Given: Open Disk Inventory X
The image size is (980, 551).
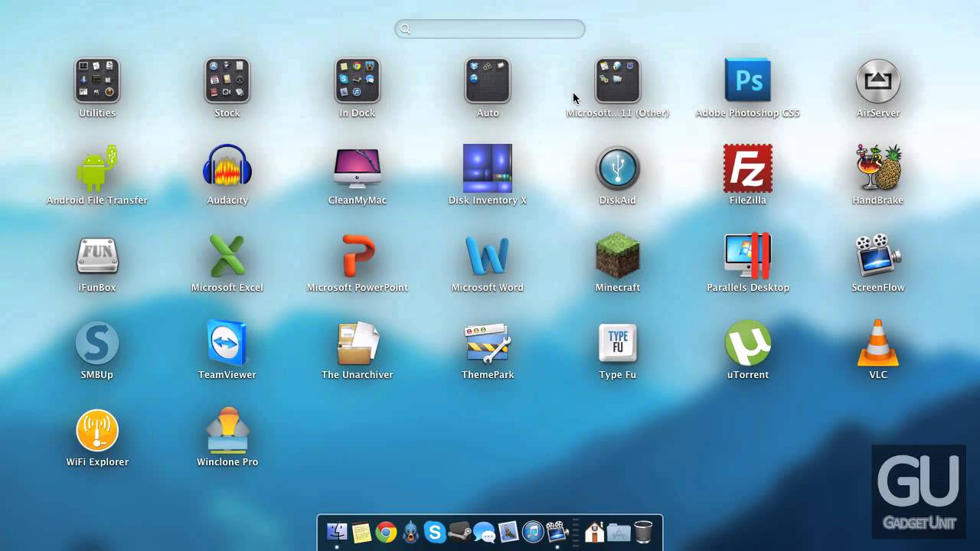Looking at the screenshot, I should tap(488, 168).
